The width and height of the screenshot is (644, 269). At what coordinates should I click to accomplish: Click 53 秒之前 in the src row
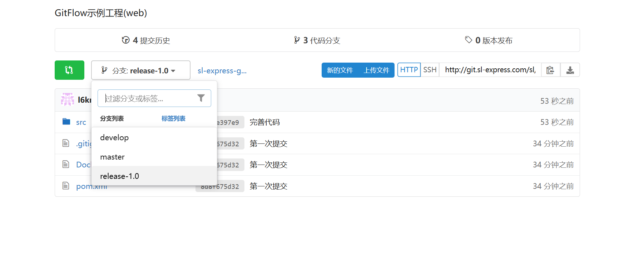coord(557,122)
